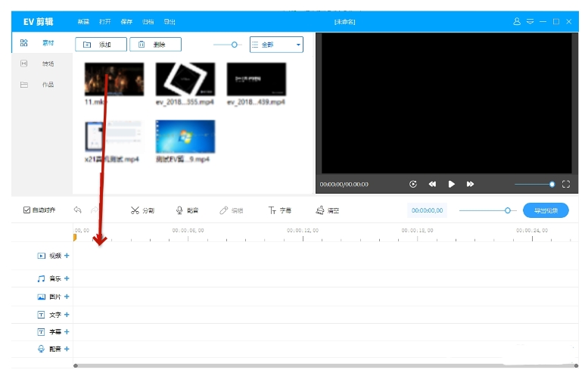Toggle the auto-align (自动对齐) checkbox
The image size is (588, 376).
(27, 210)
